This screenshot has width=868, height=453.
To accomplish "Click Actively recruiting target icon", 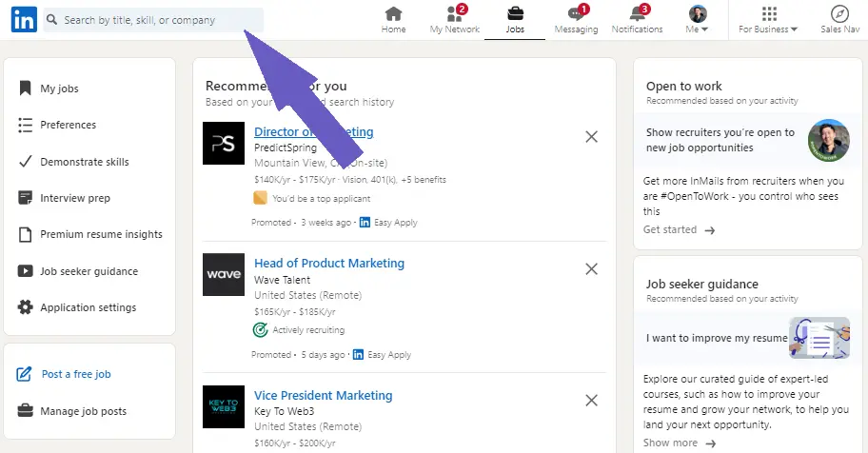I will [x=260, y=330].
